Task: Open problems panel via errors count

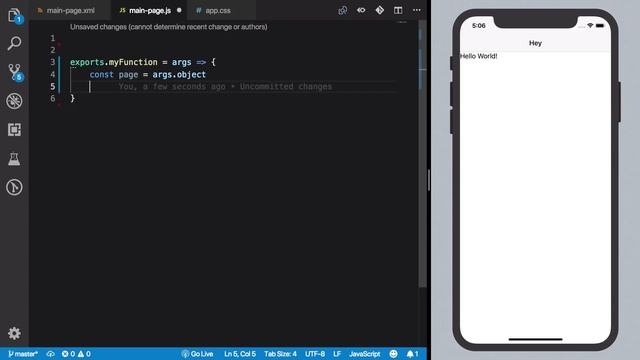Action: point(69,354)
